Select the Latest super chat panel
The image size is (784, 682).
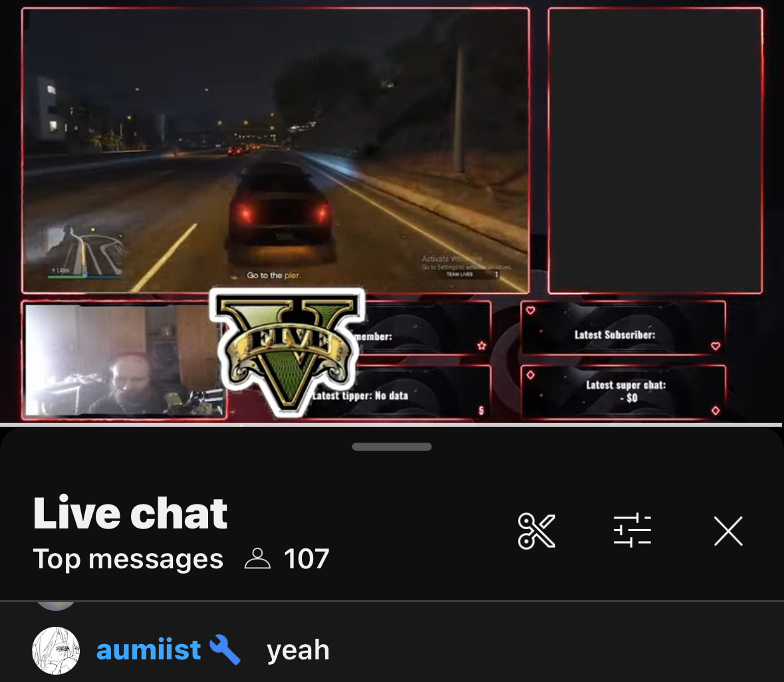[624, 392]
